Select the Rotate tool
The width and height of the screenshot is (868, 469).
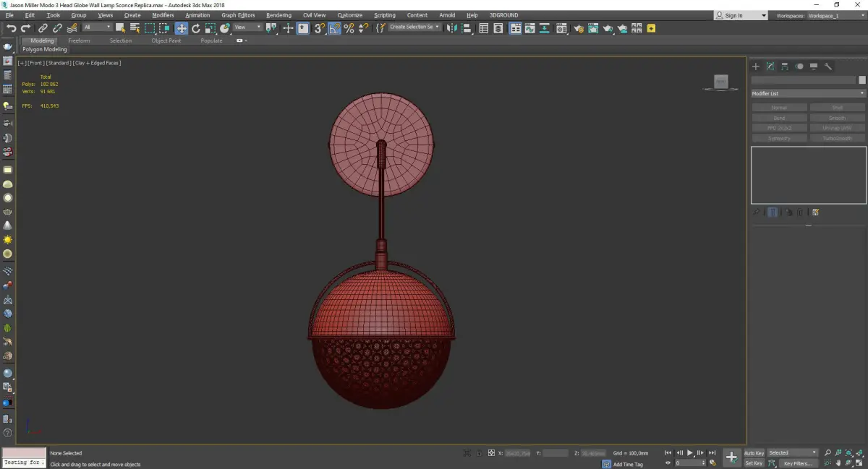[x=195, y=28]
